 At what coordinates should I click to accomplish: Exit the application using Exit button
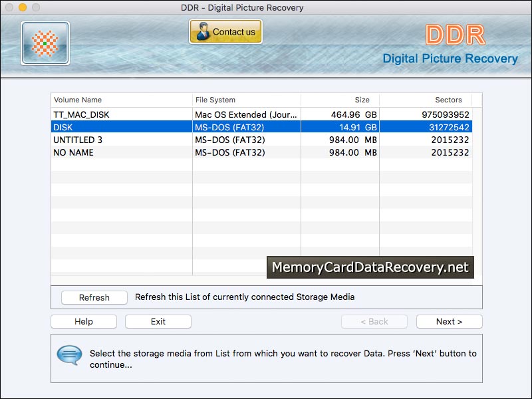158,321
